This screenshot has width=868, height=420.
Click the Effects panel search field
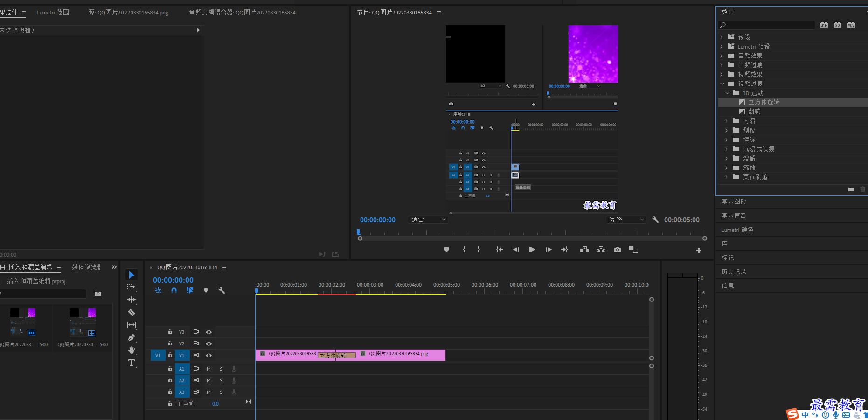767,25
